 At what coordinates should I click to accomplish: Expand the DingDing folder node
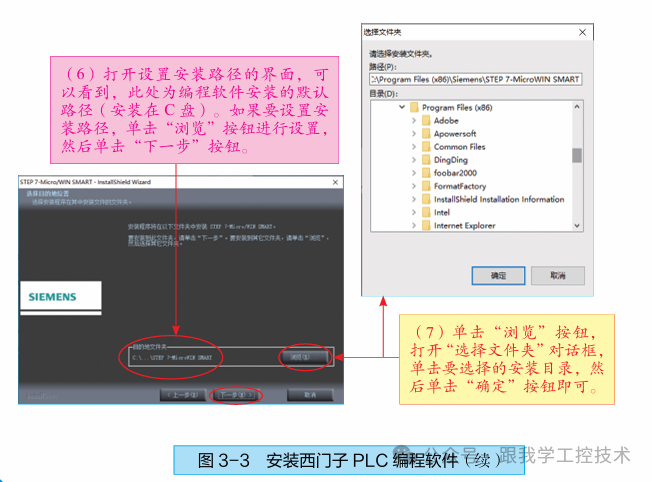tap(414, 160)
